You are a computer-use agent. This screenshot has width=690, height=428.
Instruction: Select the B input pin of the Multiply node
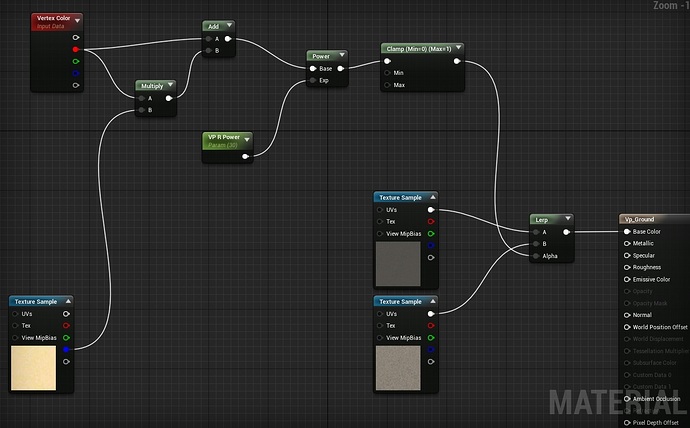[x=142, y=110]
